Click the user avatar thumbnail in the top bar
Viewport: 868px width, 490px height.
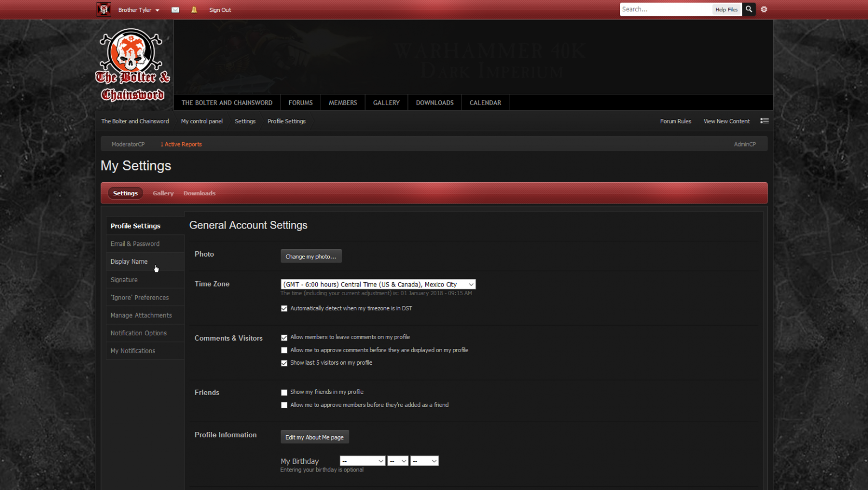(x=104, y=9)
